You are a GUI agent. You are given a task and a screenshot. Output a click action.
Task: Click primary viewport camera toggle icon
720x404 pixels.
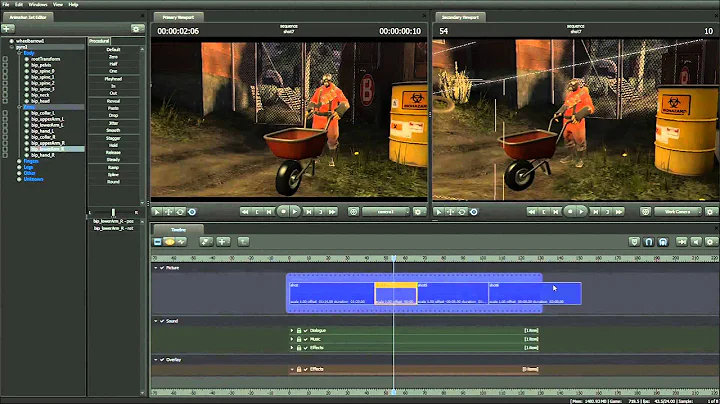[353, 212]
